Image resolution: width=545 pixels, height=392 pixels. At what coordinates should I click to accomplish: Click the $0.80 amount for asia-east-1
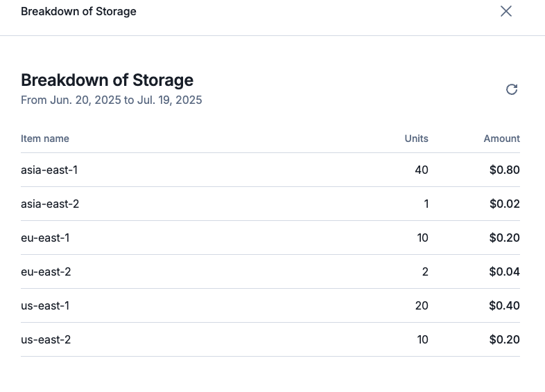[x=504, y=170]
